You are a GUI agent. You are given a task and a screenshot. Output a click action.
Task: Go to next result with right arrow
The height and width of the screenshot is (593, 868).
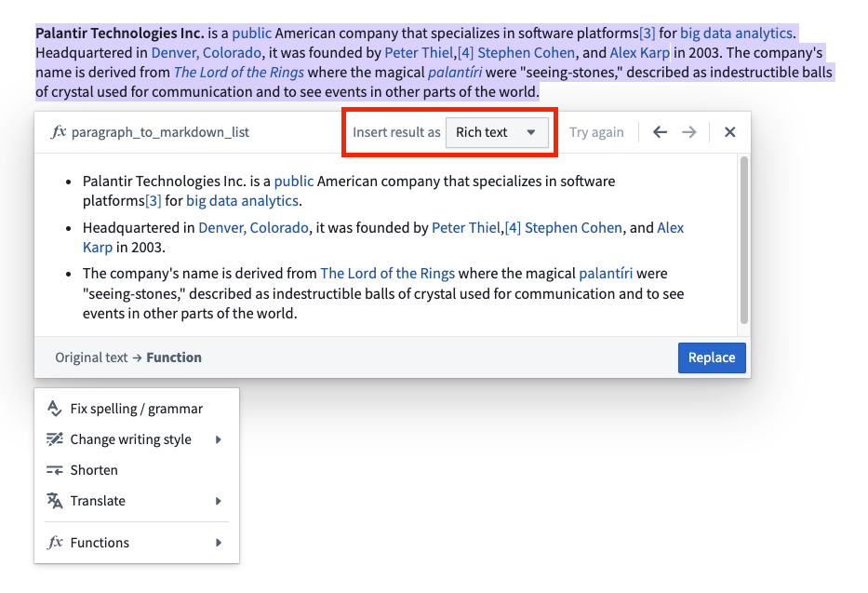689,132
